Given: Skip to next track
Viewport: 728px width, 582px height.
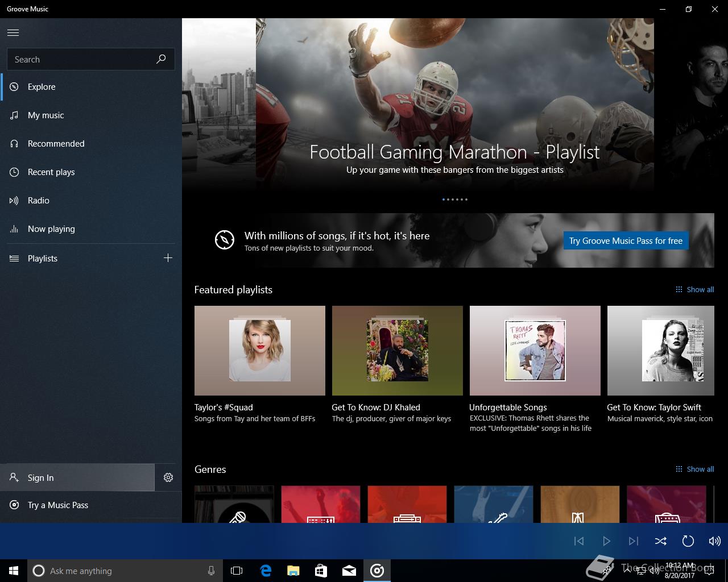Looking at the screenshot, I should 634,541.
